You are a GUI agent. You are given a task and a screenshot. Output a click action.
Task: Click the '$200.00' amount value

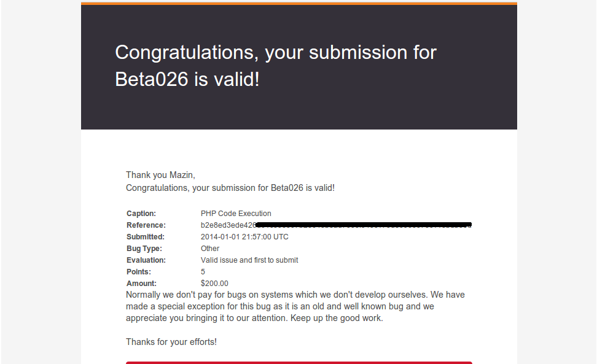point(214,284)
